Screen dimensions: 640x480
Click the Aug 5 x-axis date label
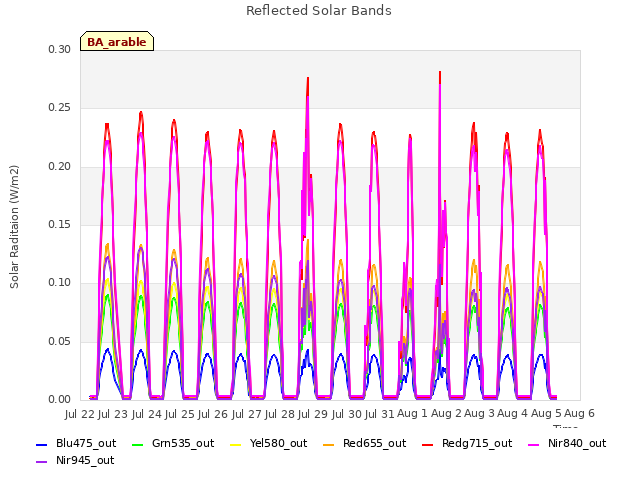point(546,414)
